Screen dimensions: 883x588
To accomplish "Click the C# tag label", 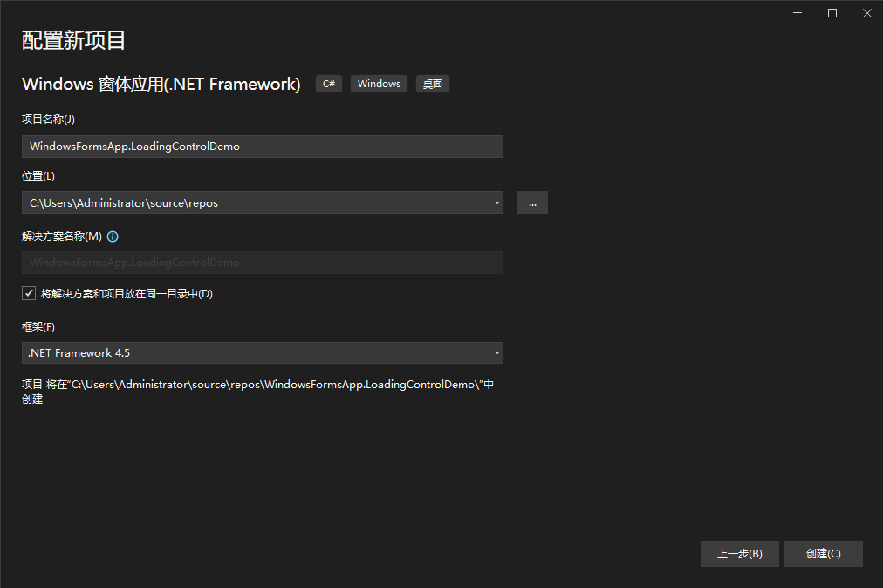I will click(329, 84).
